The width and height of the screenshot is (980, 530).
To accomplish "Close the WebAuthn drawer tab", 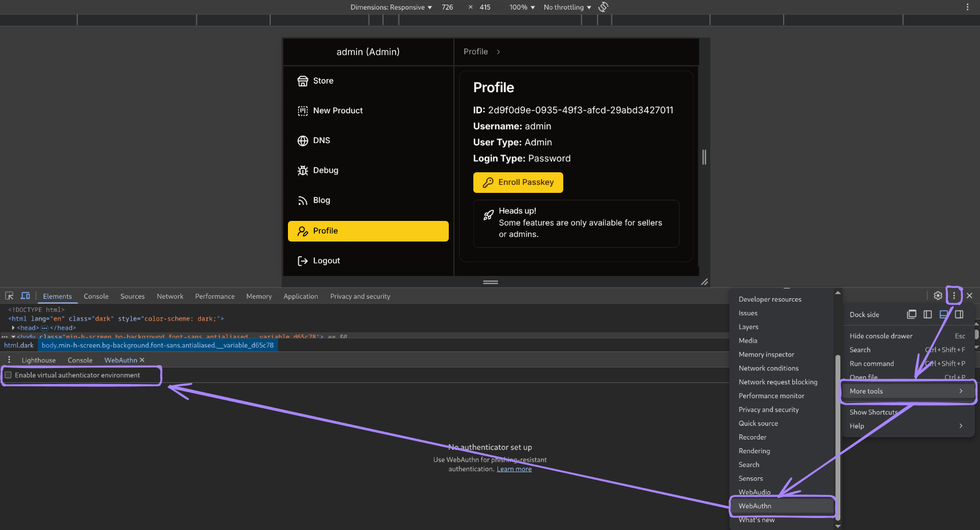I will (142, 360).
